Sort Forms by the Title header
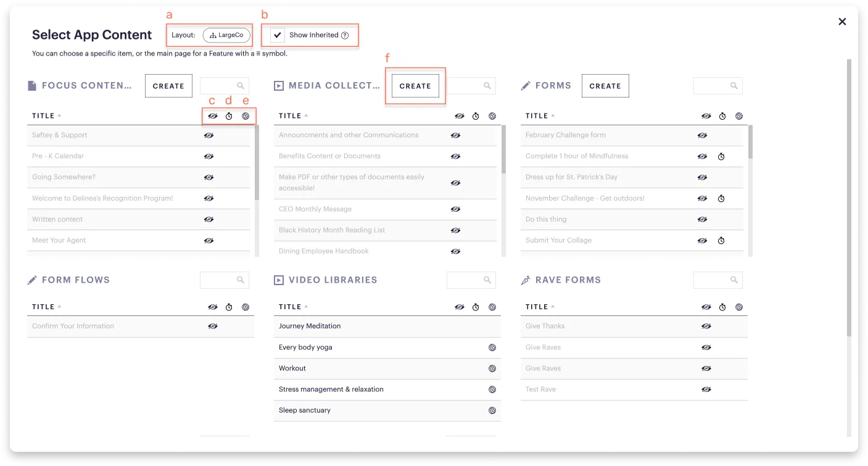The height and width of the screenshot is (466, 868). coord(540,116)
